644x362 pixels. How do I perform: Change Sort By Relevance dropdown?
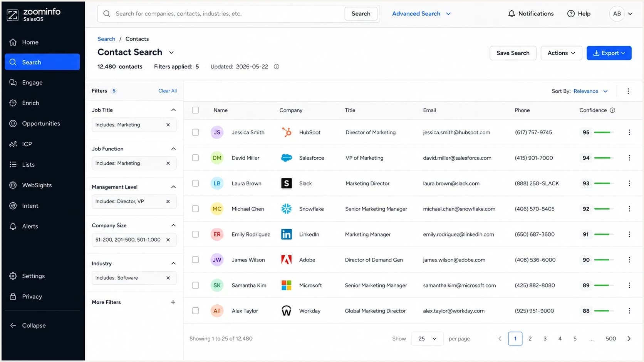tap(590, 91)
